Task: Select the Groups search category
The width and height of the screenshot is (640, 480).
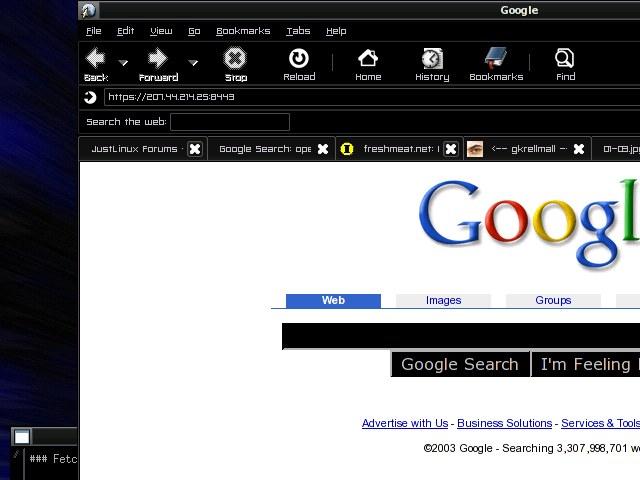Action: (553, 300)
